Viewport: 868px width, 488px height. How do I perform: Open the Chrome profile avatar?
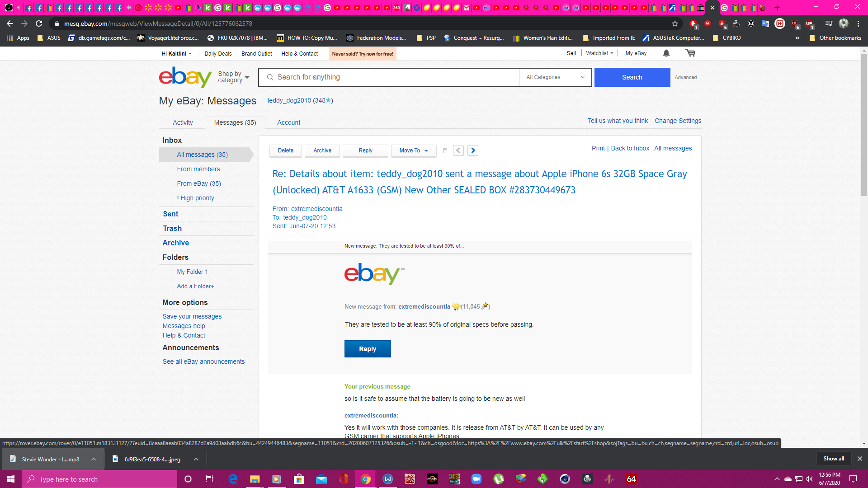pos(844,23)
